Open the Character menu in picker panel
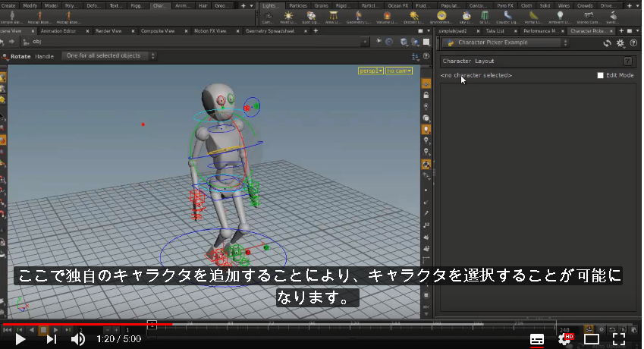The width and height of the screenshot is (644, 349). click(x=457, y=61)
